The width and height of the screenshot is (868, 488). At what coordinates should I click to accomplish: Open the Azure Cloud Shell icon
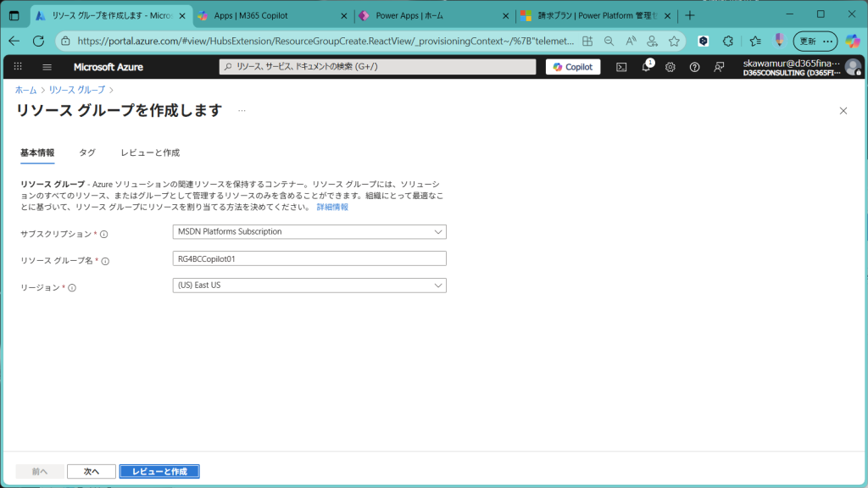621,67
